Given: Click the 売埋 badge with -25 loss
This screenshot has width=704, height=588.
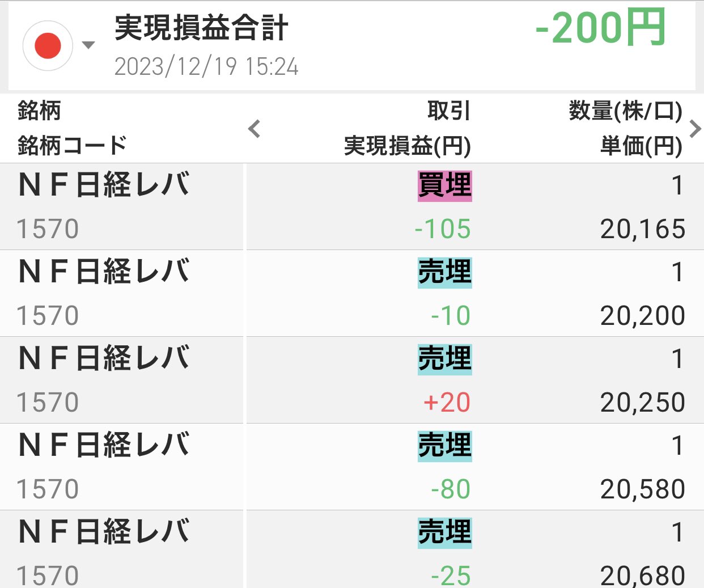Looking at the screenshot, I should click(445, 533).
